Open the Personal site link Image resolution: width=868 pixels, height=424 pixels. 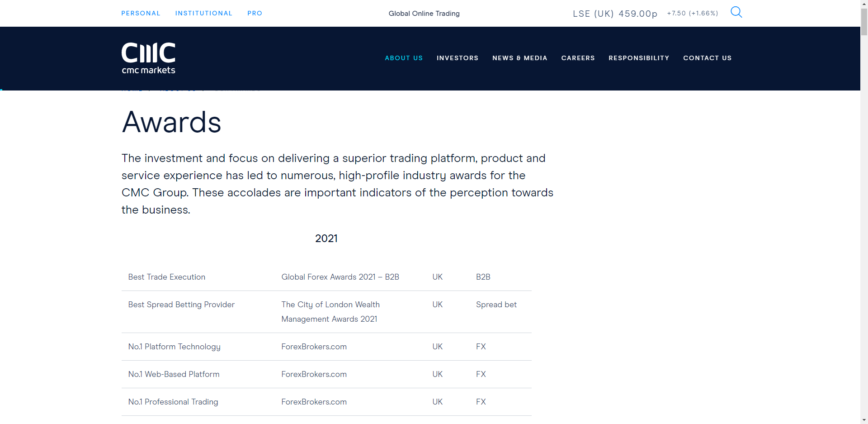[141, 13]
